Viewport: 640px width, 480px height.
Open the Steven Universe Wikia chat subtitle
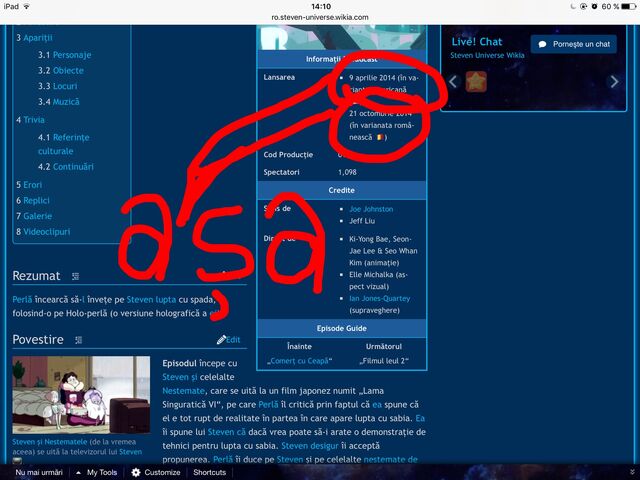coord(487,56)
